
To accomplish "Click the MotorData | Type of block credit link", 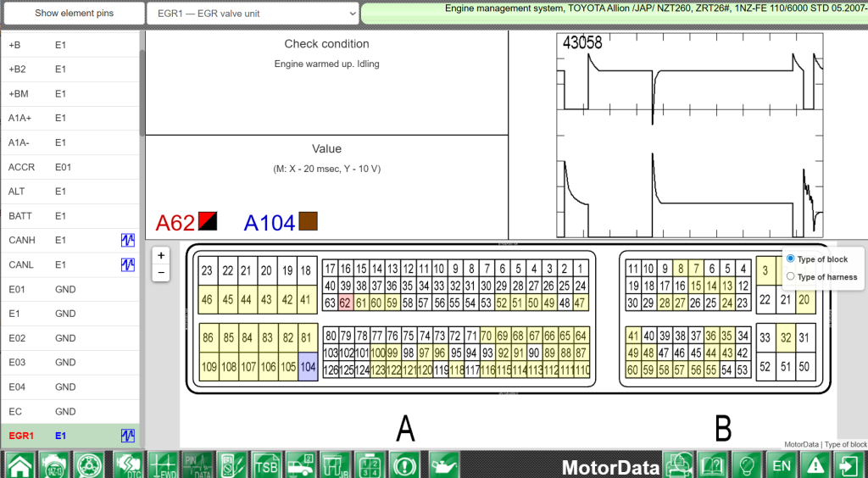I will pos(826,444).
